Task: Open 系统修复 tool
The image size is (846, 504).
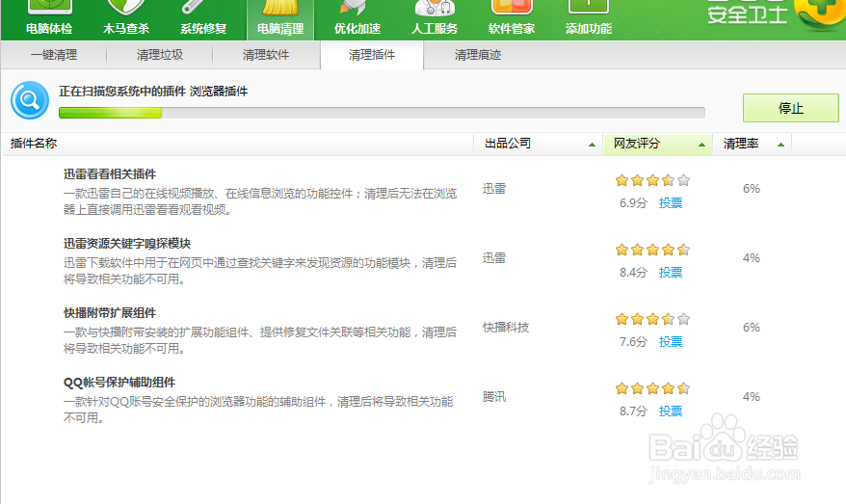Action: 203,19
